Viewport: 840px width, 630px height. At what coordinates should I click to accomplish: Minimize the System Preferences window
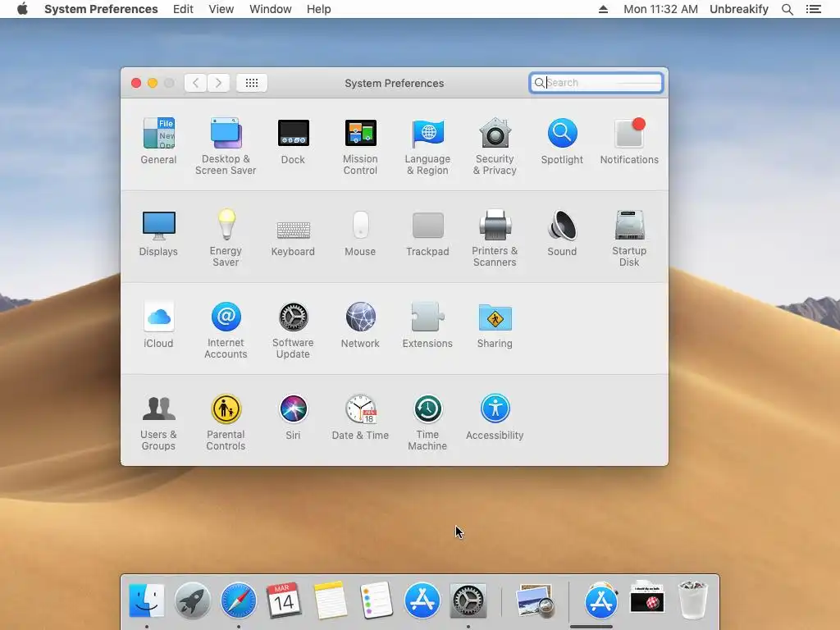click(x=153, y=83)
